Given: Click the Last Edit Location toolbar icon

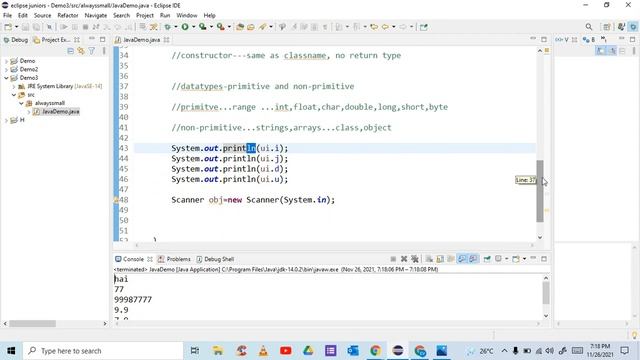Looking at the screenshot, I should pos(373,27).
